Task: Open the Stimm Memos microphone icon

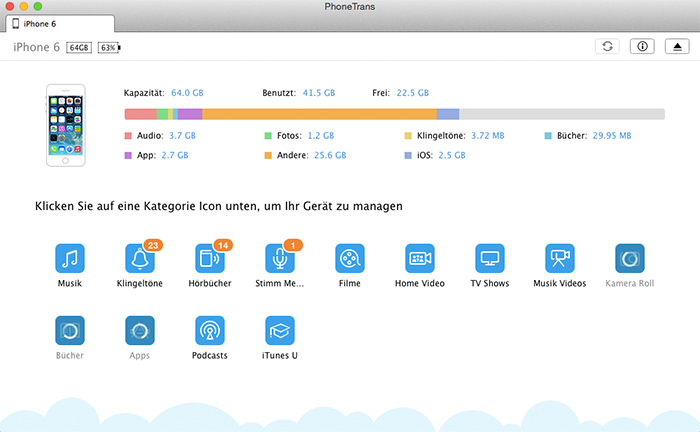Action: [x=280, y=258]
